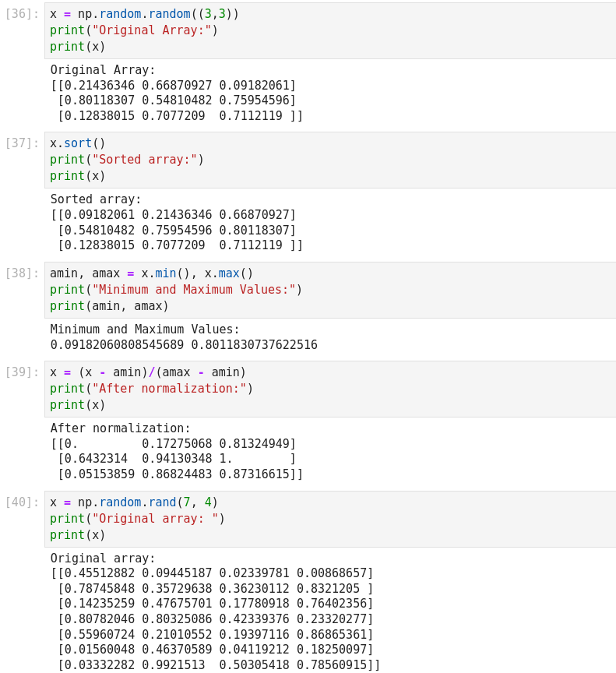Click the "After normalization:" output heading
Image resolution: width=616 pixels, height=673 pixels.
coord(120,428)
